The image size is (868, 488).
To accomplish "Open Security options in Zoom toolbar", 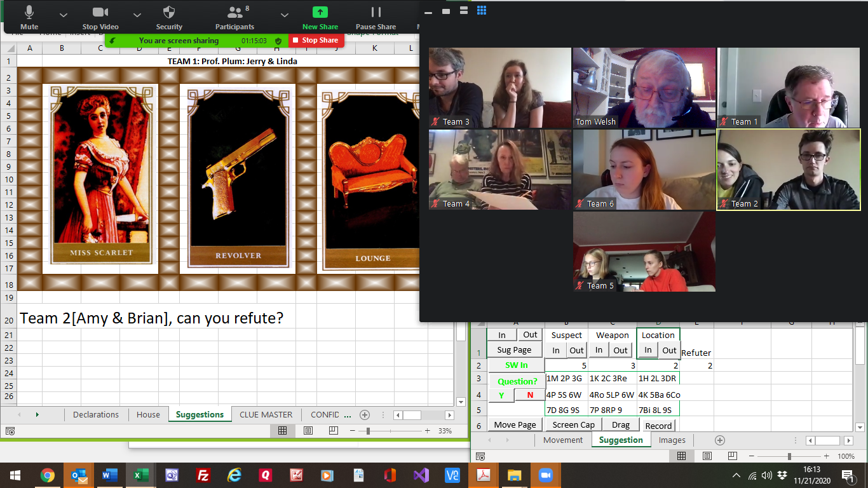I will click(x=169, y=17).
